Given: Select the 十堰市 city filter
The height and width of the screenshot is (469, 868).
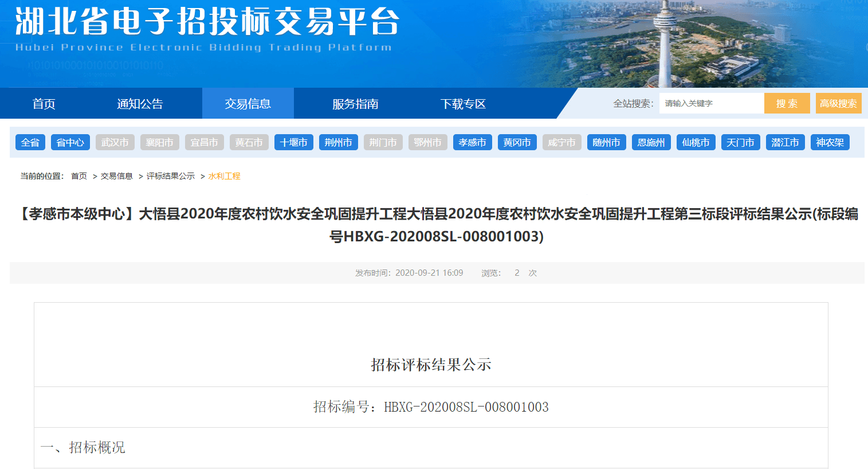Looking at the screenshot, I should click(294, 142).
